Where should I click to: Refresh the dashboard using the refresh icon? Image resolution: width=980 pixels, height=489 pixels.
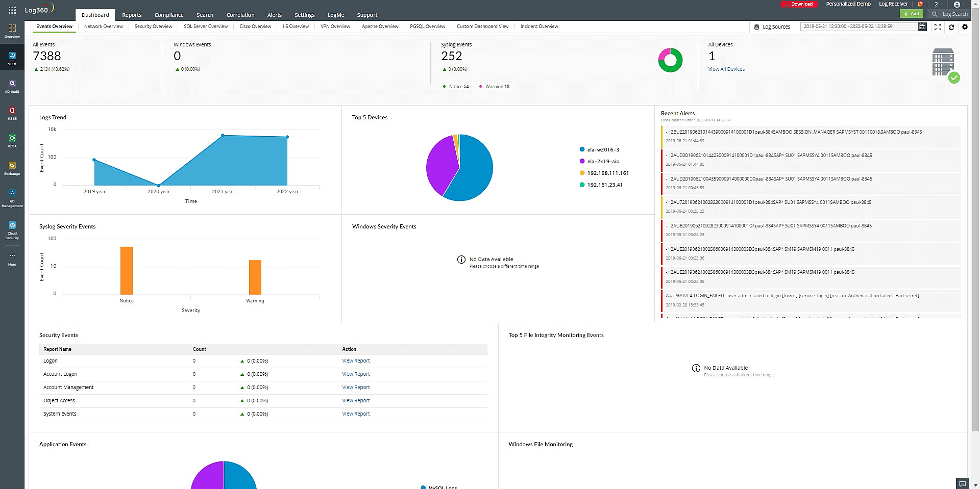point(951,27)
